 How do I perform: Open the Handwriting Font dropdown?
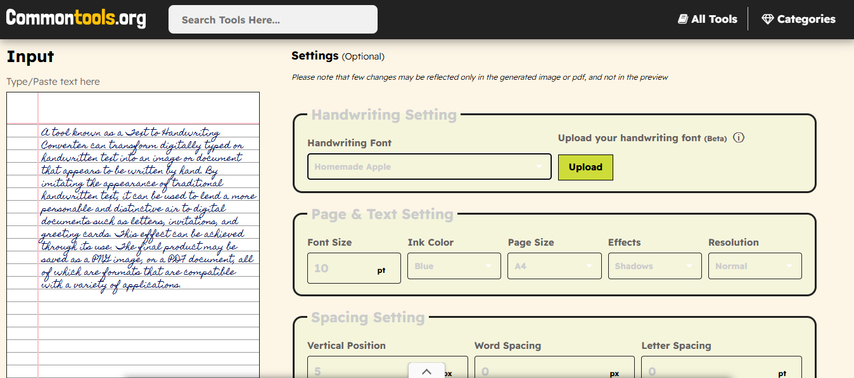[429, 167]
